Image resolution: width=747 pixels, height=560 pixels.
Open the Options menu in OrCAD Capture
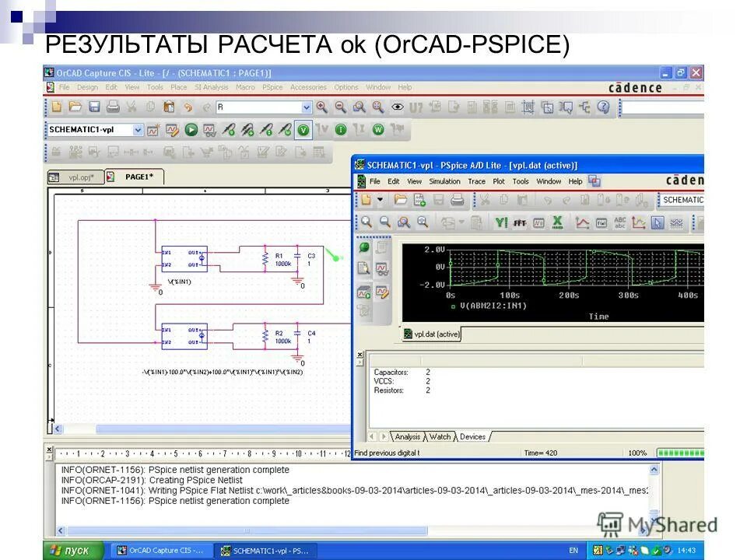(345, 87)
